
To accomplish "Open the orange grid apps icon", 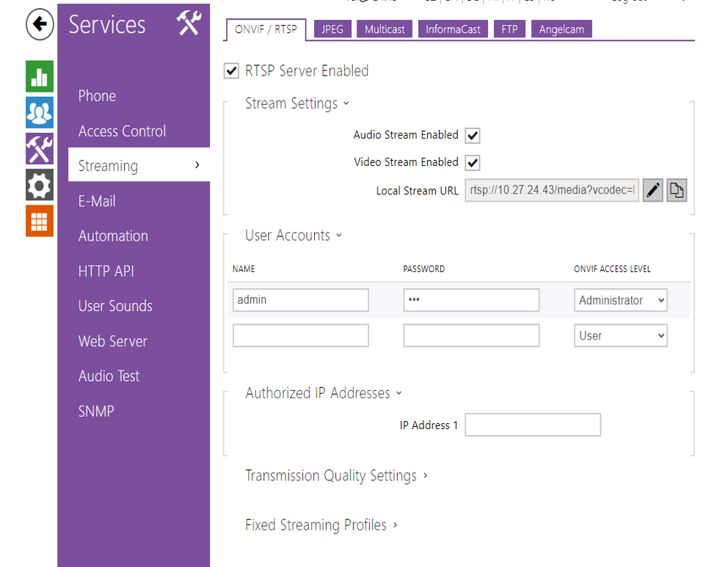I will [x=40, y=221].
